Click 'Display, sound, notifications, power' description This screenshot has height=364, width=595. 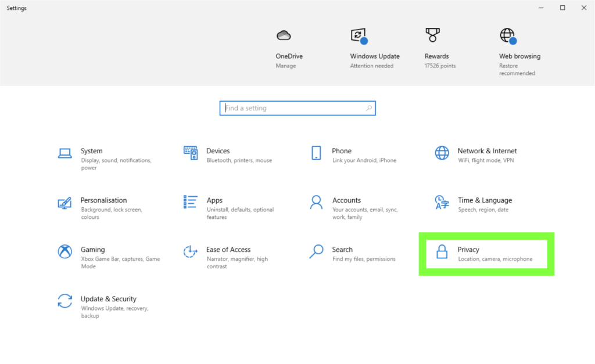tap(116, 164)
